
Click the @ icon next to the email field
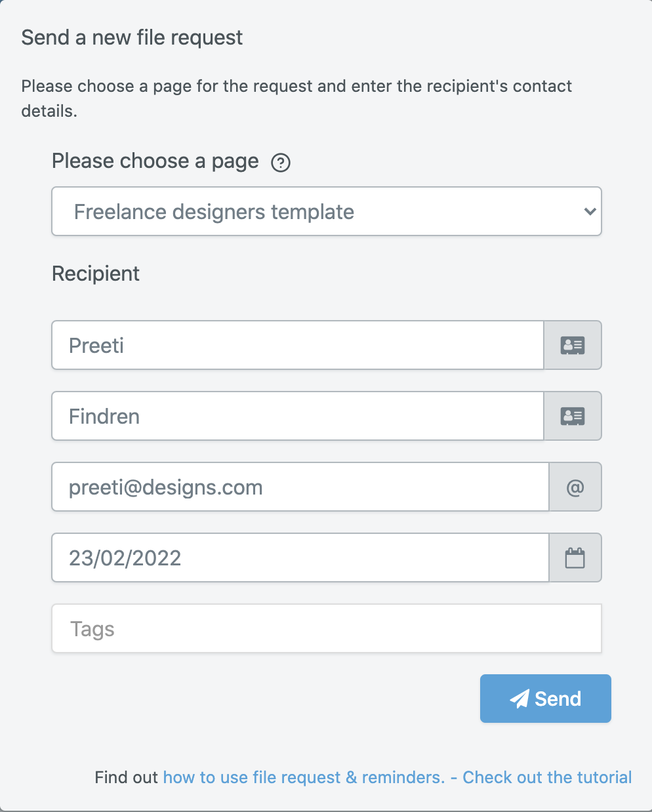[x=575, y=487]
